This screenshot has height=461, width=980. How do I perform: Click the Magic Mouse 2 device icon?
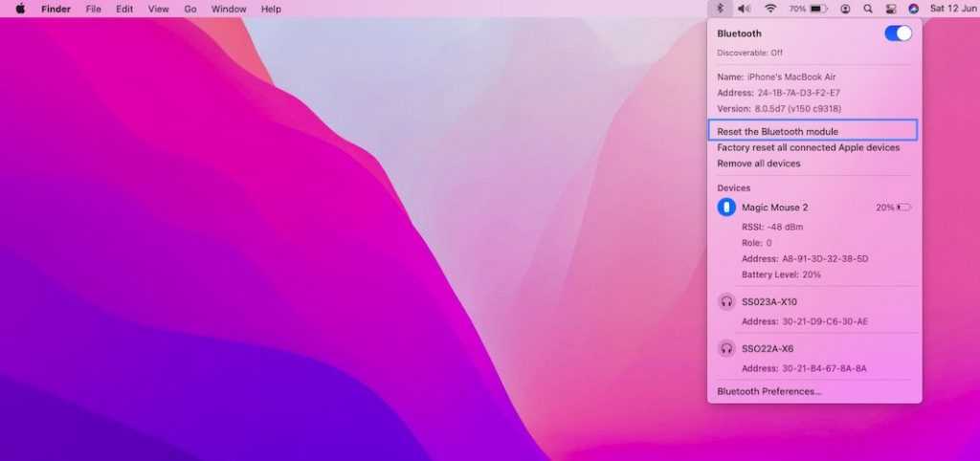pos(726,208)
